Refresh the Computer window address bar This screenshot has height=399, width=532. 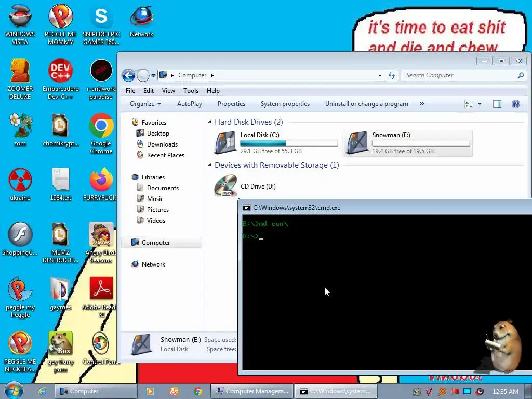click(392, 75)
